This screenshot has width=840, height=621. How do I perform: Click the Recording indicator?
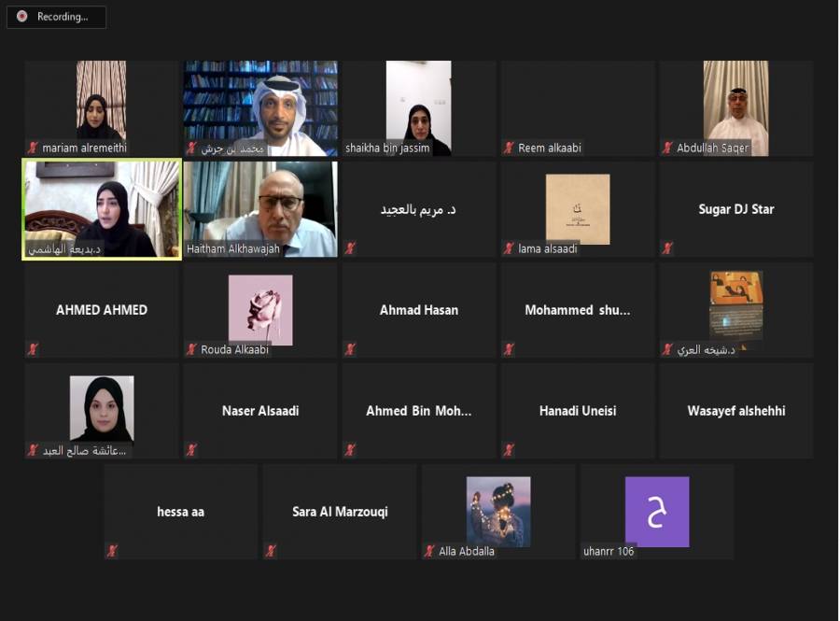pos(56,17)
